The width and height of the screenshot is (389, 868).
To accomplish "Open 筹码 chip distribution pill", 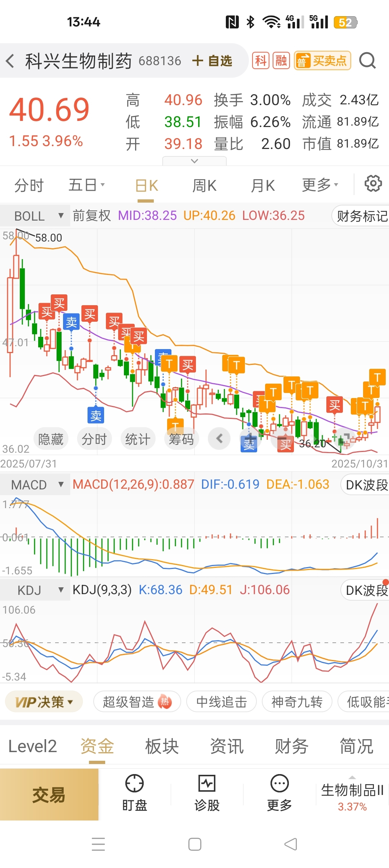I will tap(182, 439).
